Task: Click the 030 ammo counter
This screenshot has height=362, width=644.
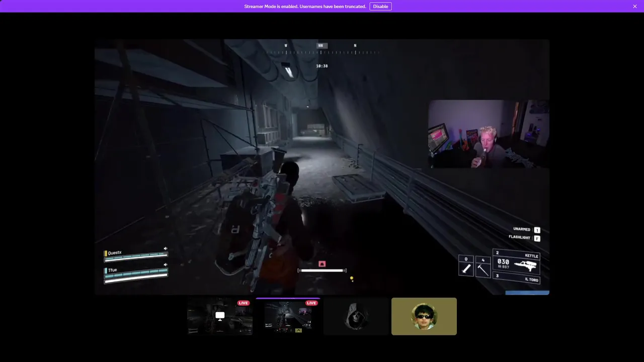Action: coord(503,261)
